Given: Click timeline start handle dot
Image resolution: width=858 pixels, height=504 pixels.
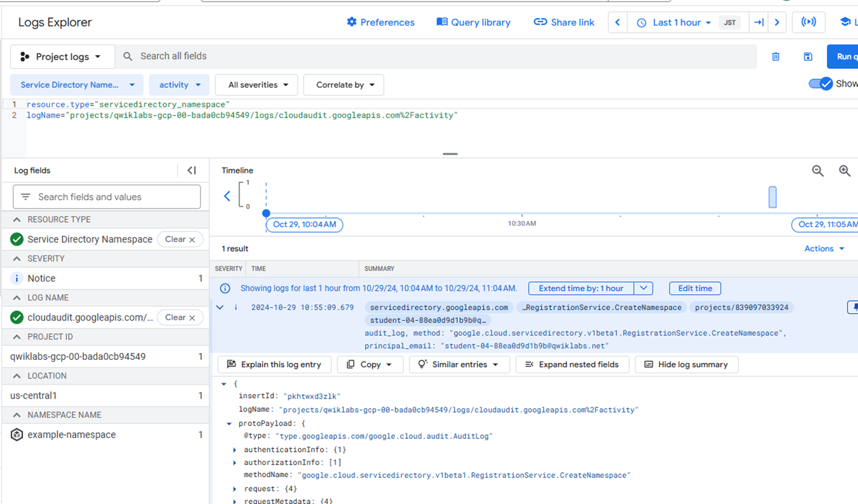Looking at the screenshot, I should [x=266, y=213].
